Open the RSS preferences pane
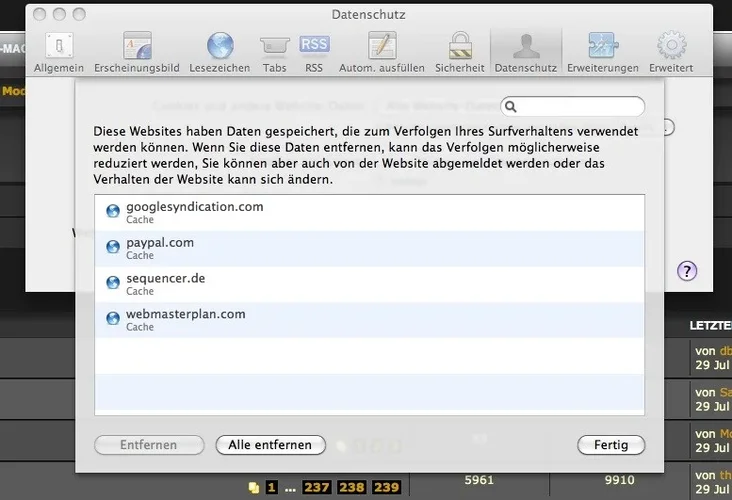This screenshot has height=500, width=732. [x=314, y=52]
